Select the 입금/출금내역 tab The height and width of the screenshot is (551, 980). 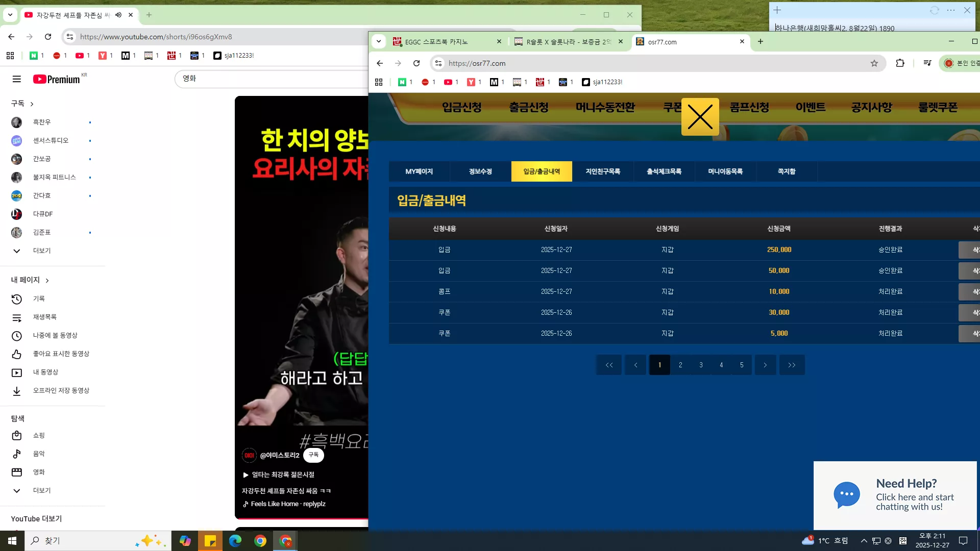pyautogui.click(x=542, y=171)
